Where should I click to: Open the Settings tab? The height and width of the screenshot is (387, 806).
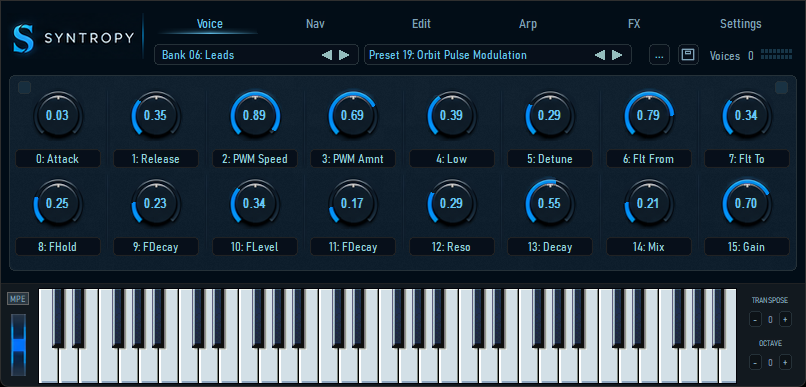click(x=741, y=24)
